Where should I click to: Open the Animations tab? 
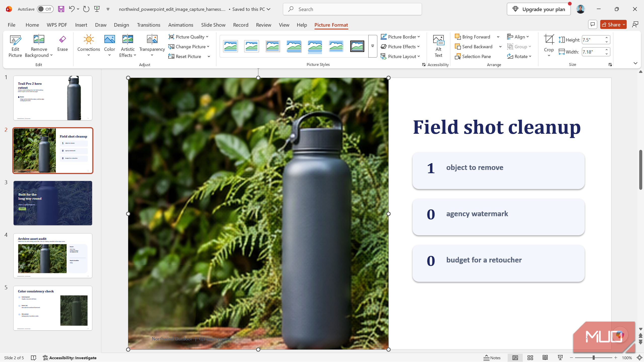coord(181,25)
